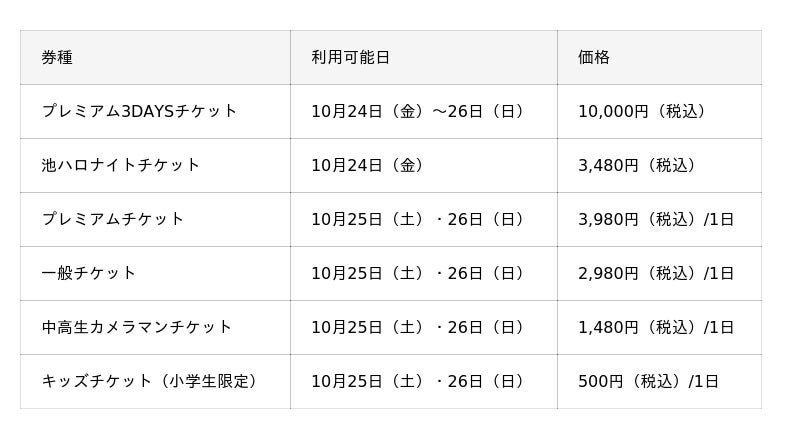Click the 券種 column header

point(57,58)
